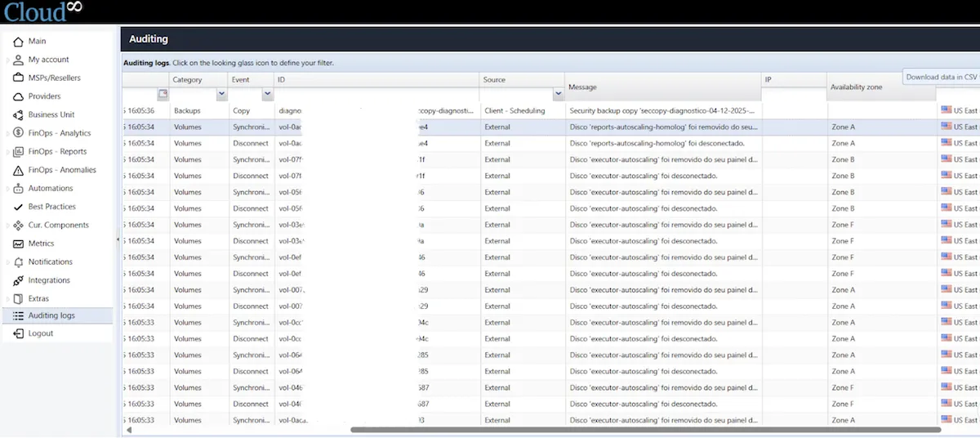This screenshot has width=980, height=438.
Task: Click 16:05:36 timestamp cell
Action: click(x=146, y=110)
